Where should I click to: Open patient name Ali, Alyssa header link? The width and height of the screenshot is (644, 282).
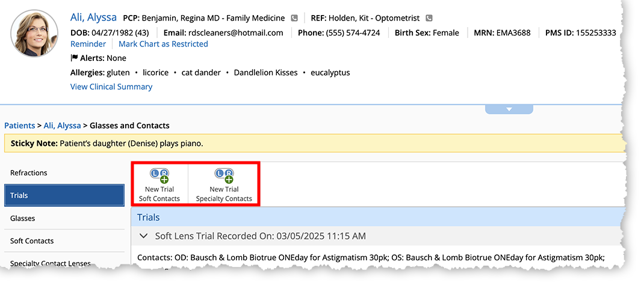93,17
